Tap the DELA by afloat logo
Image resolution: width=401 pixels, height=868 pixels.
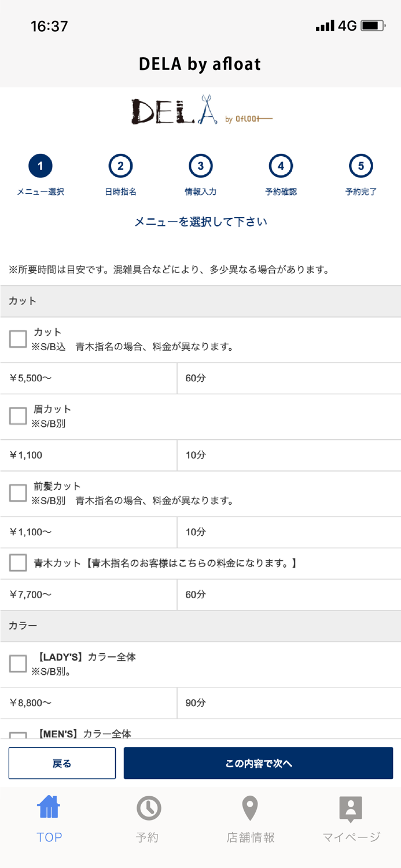(201, 111)
